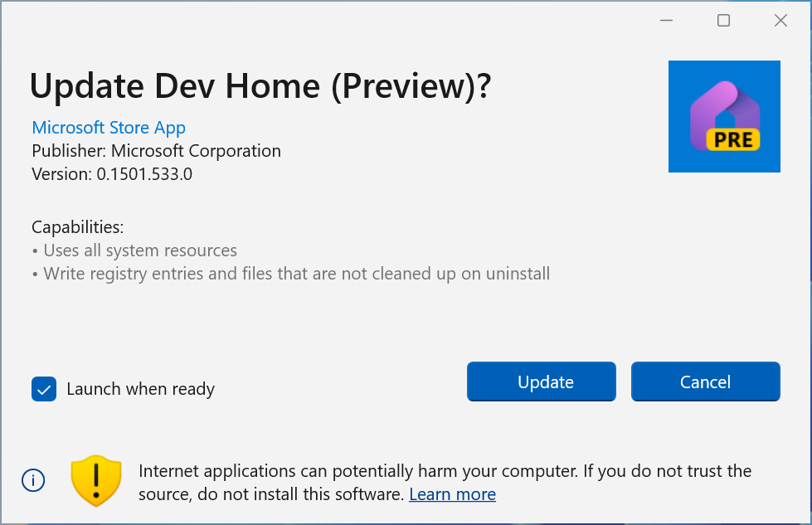Open the Microsoft Store App link
812x525 pixels.
tap(108, 128)
